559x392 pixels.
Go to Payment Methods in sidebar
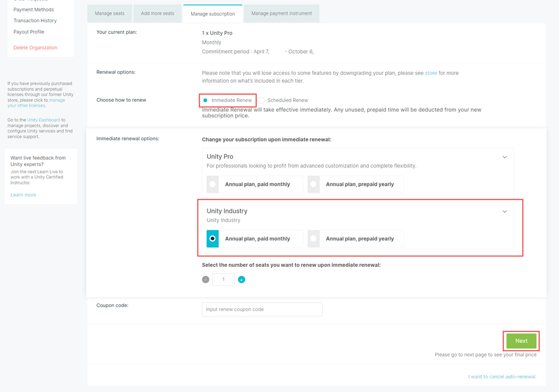(34, 10)
